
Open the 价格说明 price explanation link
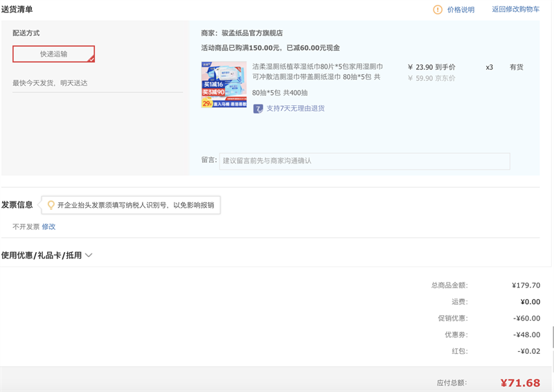[461, 10]
